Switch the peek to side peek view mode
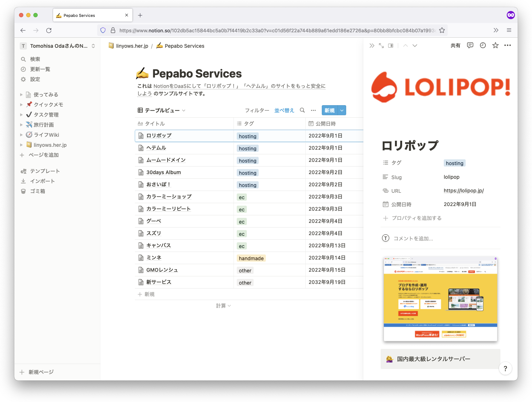532x402 pixels. [391, 45]
